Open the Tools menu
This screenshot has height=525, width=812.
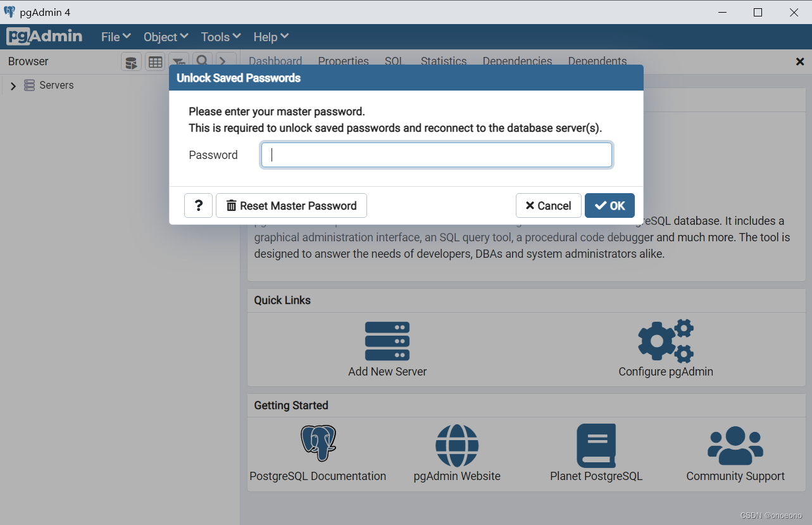(221, 37)
